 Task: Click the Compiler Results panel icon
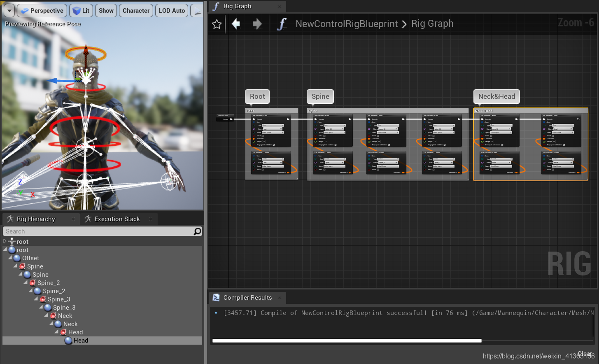click(216, 297)
